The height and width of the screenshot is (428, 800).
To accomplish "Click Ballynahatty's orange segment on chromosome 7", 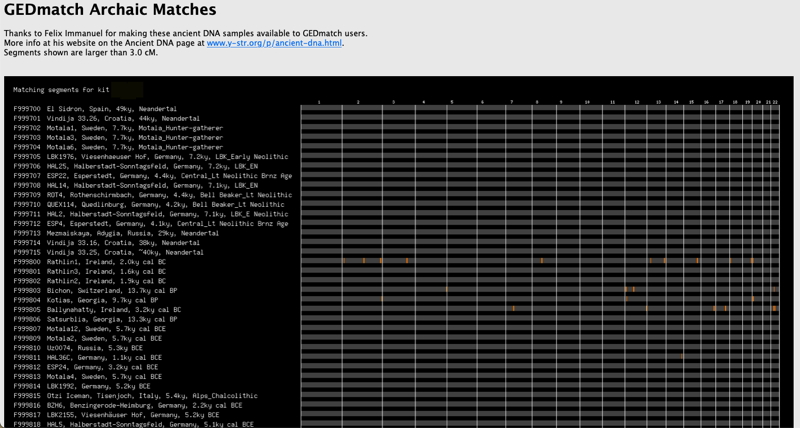I will (513, 309).
